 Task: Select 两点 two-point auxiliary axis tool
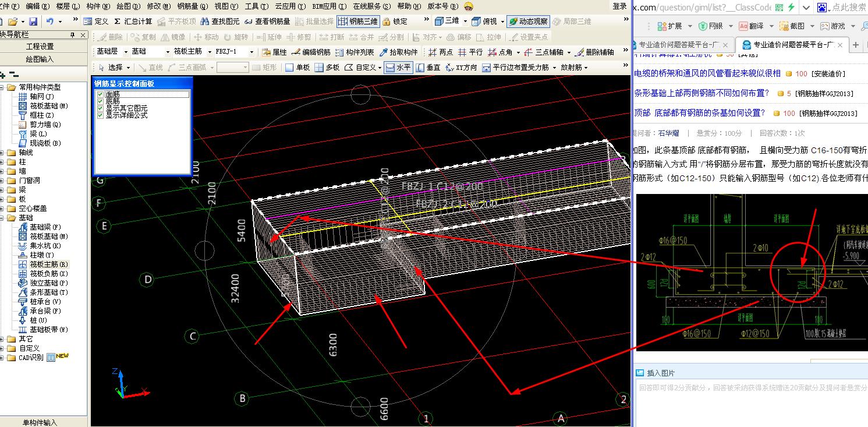click(441, 52)
